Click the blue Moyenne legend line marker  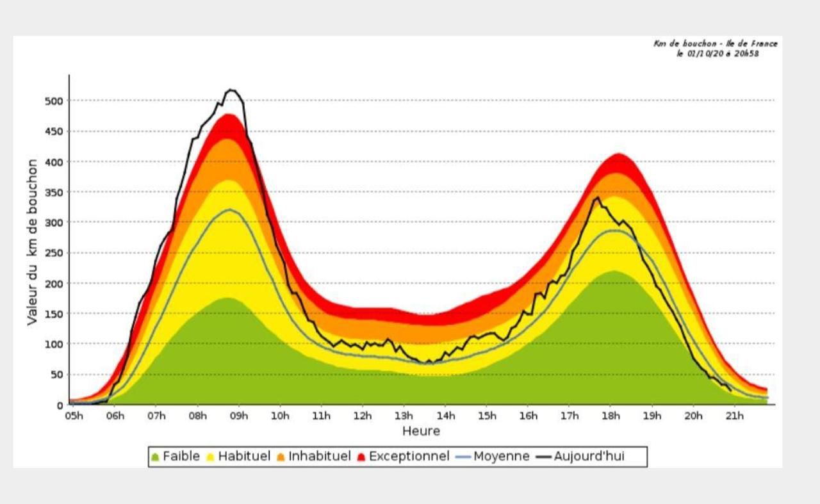tap(463, 457)
